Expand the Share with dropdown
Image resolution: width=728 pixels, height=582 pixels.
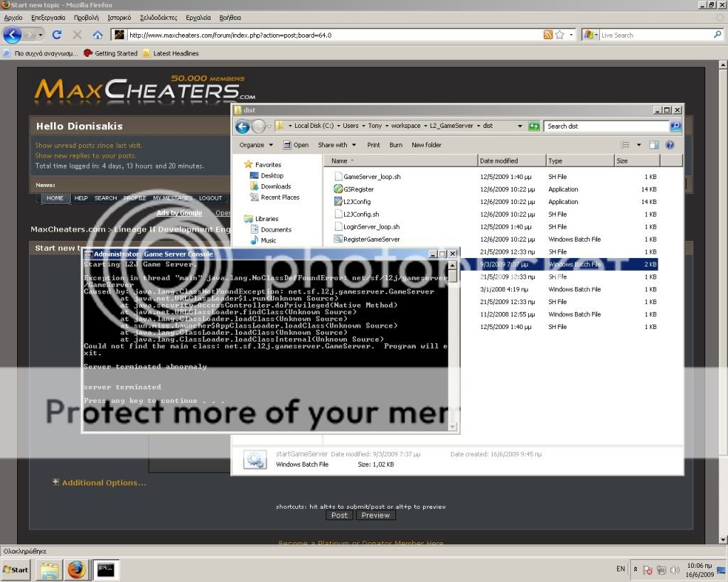coord(336,145)
